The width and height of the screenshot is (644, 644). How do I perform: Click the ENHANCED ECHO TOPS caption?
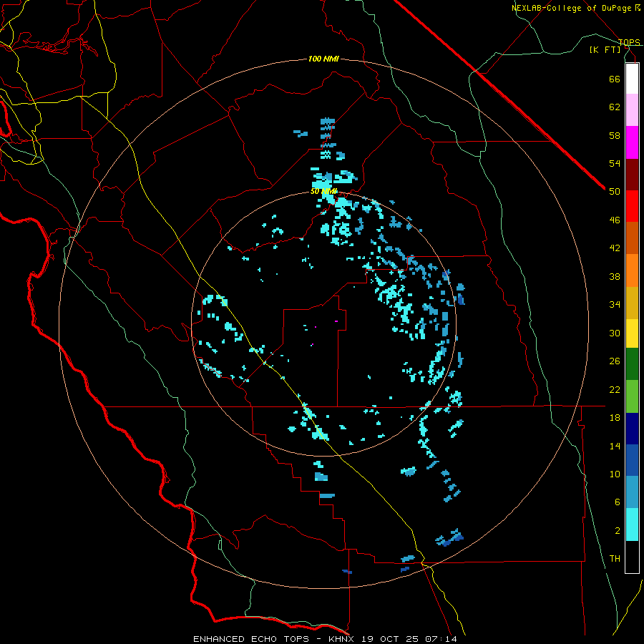pyautogui.click(x=251, y=639)
